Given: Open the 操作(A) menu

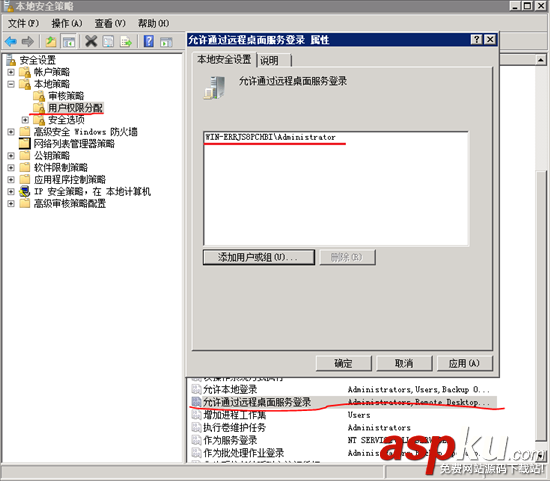Looking at the screenshot, I should point(67,24).
